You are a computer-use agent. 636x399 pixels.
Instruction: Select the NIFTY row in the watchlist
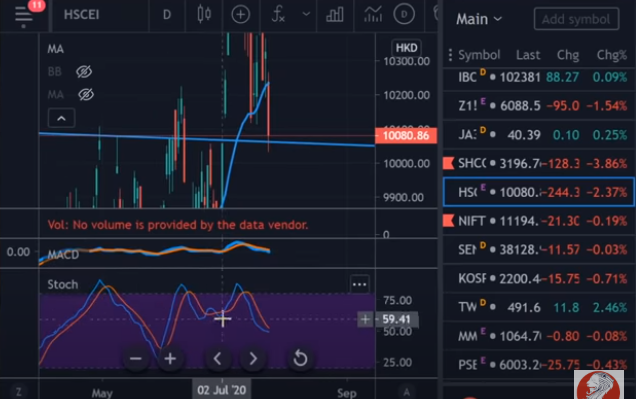pyautogui.click(x=539, y=221)
